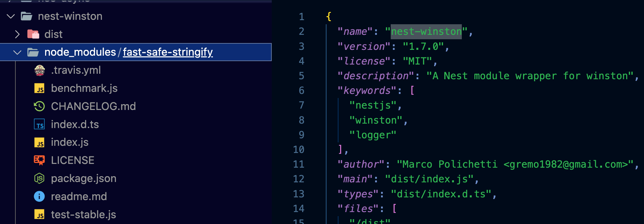Click the TS icon beside index.d.ts

tap(40, 124)
